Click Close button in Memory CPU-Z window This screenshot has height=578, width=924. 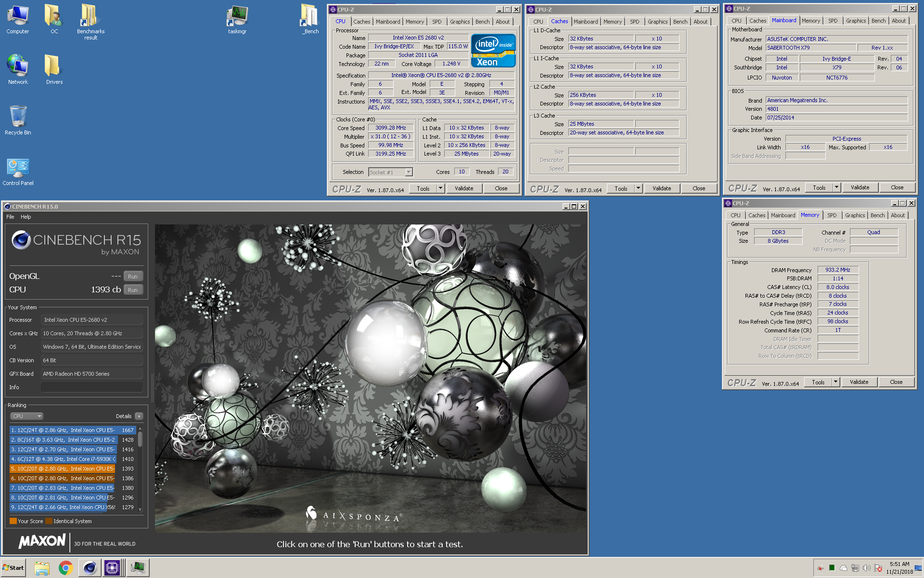[896, 382]
